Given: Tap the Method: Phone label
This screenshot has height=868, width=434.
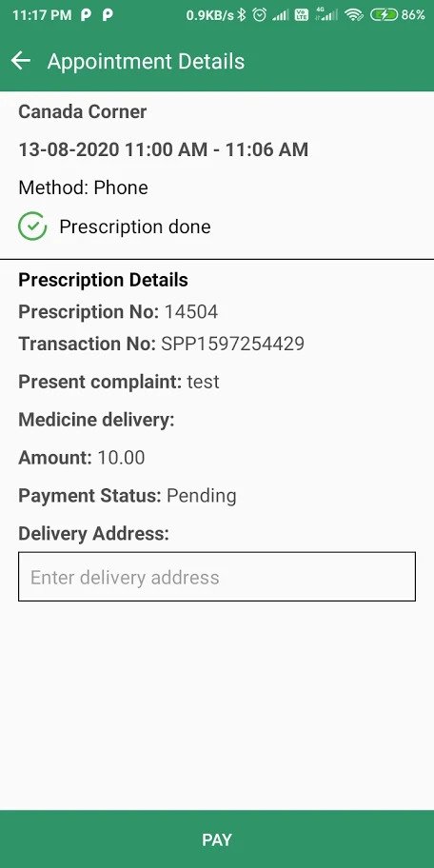Looking at the screenshot, I should (x=83, y=187).
